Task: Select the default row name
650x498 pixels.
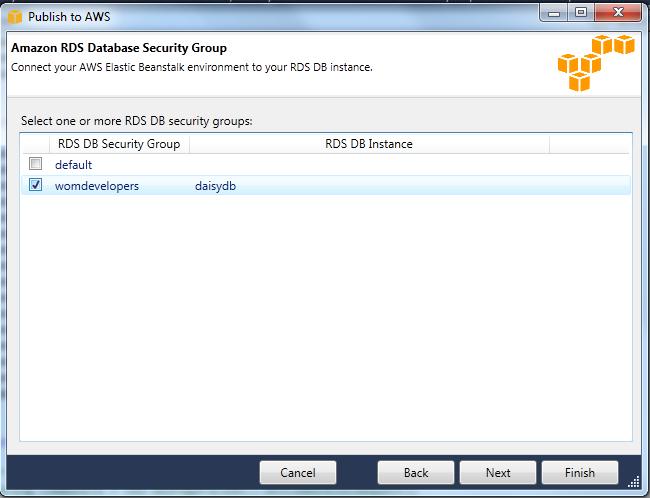Action: pyautogui.click(x=73, y=165)
